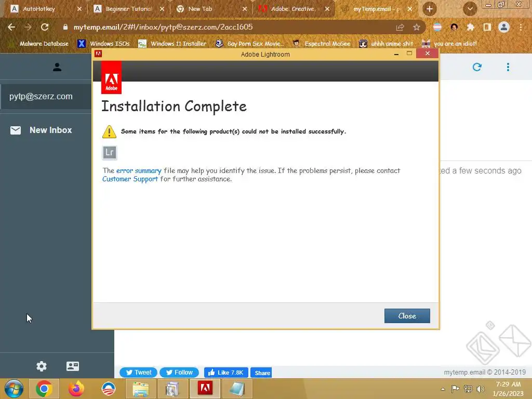This screenshot has width=532, height=399.
Task: Open the Windows Start orb
Action: point(14,389)
